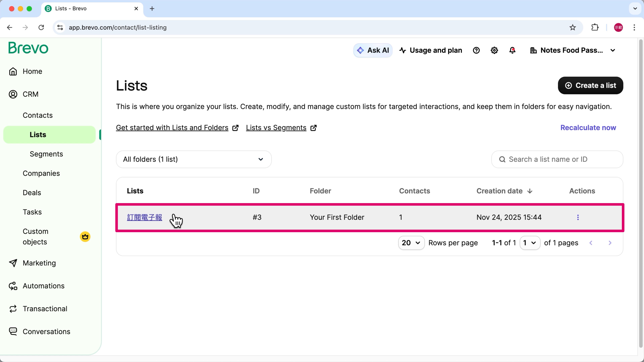Bookmark page with star icon

click(x=573, y=27)
